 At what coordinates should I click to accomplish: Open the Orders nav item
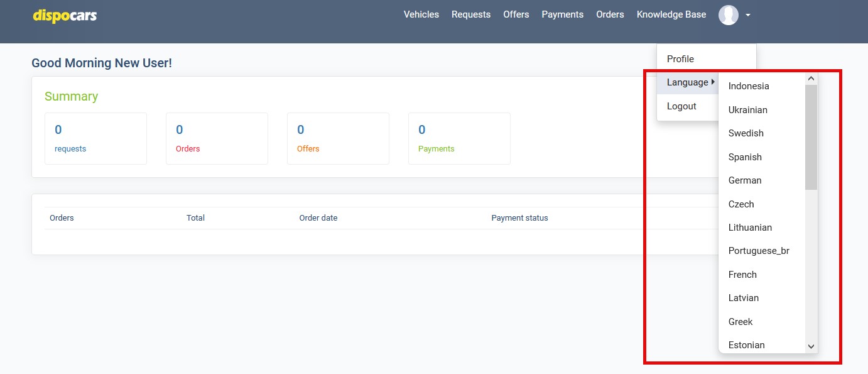(x=610, y=14)
